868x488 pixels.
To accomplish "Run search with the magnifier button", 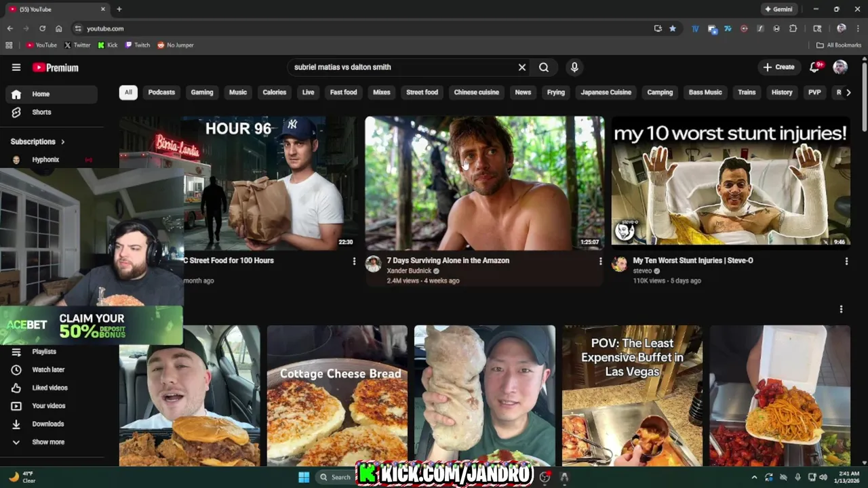I will 544,67.
